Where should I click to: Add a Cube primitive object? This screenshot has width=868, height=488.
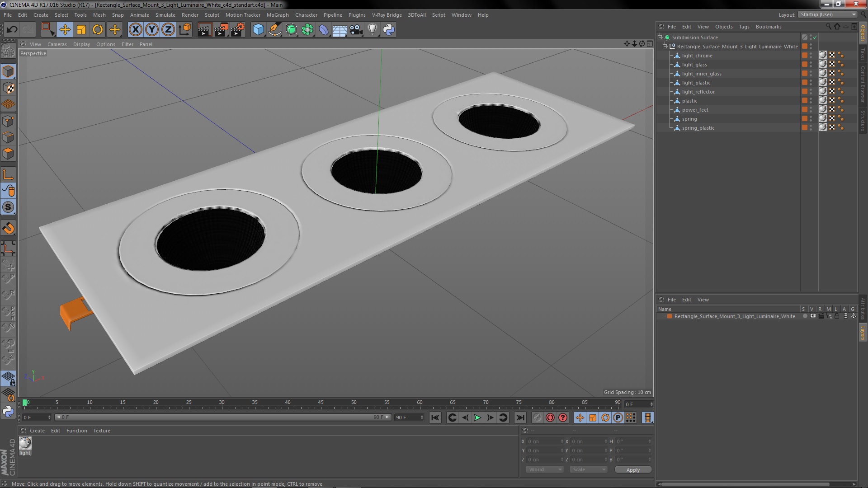[x=258, y=30]
